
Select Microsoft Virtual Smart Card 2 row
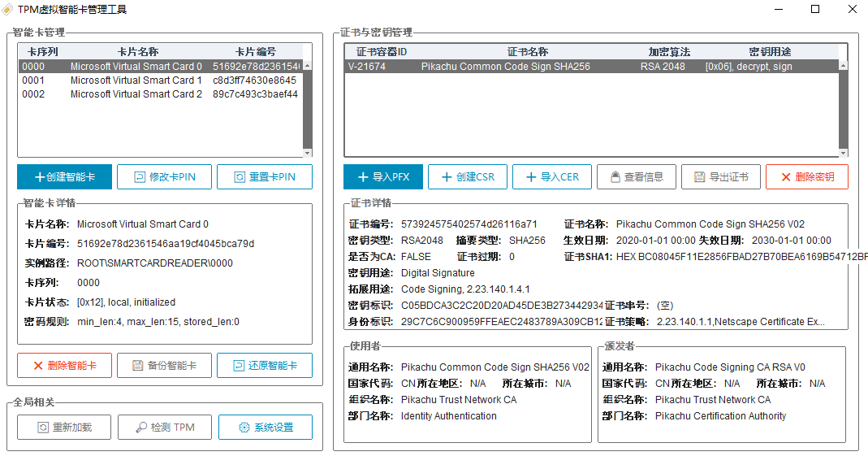coord(161,94)
